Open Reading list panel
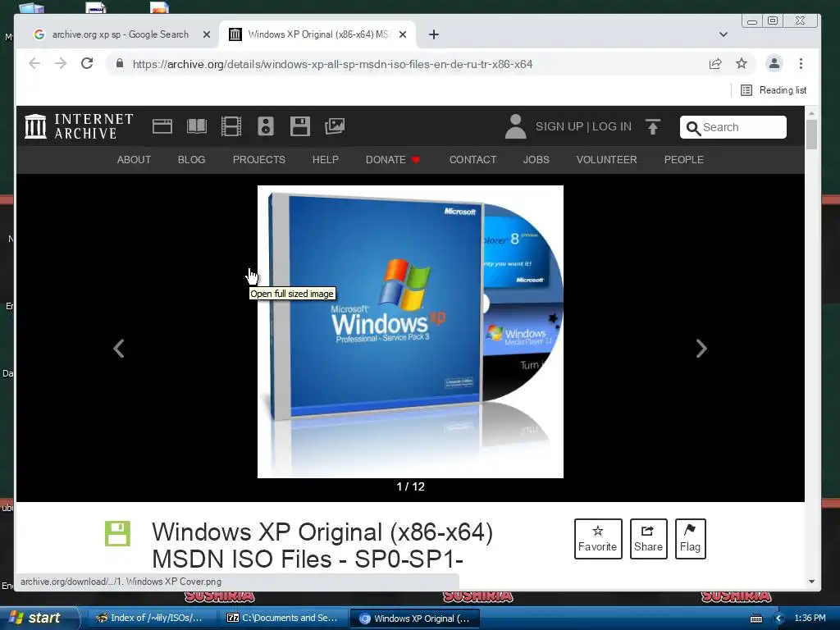Viewport: 840px width, 630px height. coord(774,90)
